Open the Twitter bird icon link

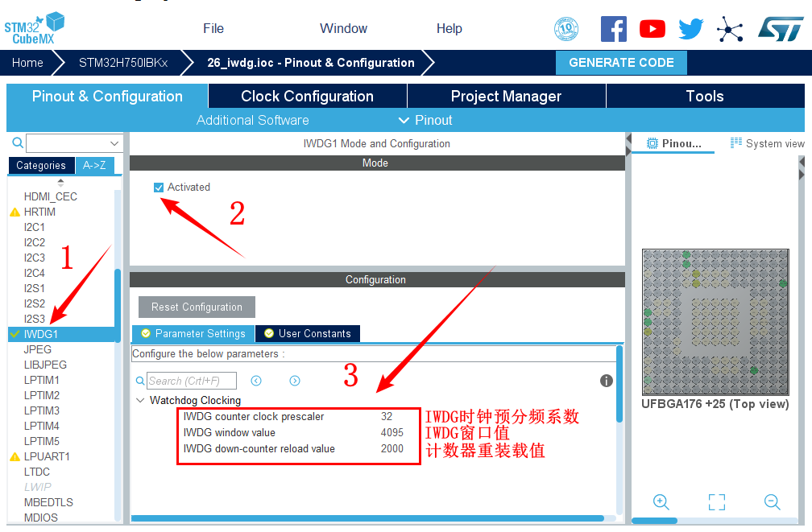pos(690,29)
